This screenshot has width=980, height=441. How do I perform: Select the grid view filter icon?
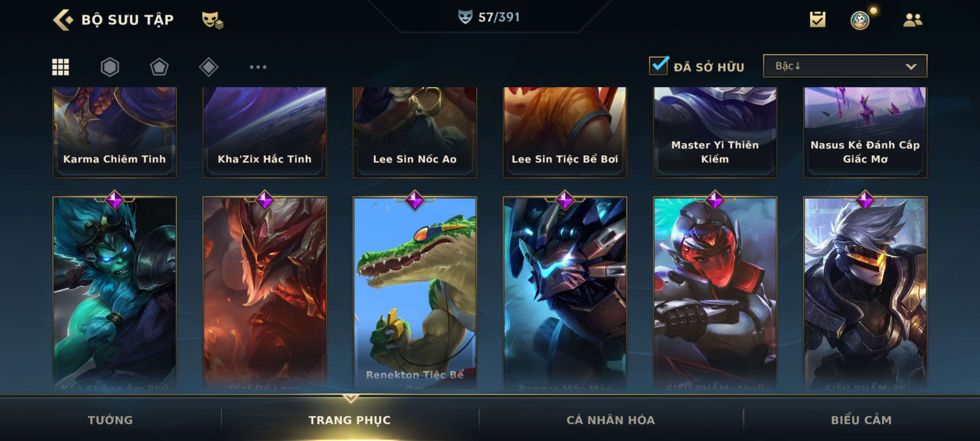tap(61, 67)
